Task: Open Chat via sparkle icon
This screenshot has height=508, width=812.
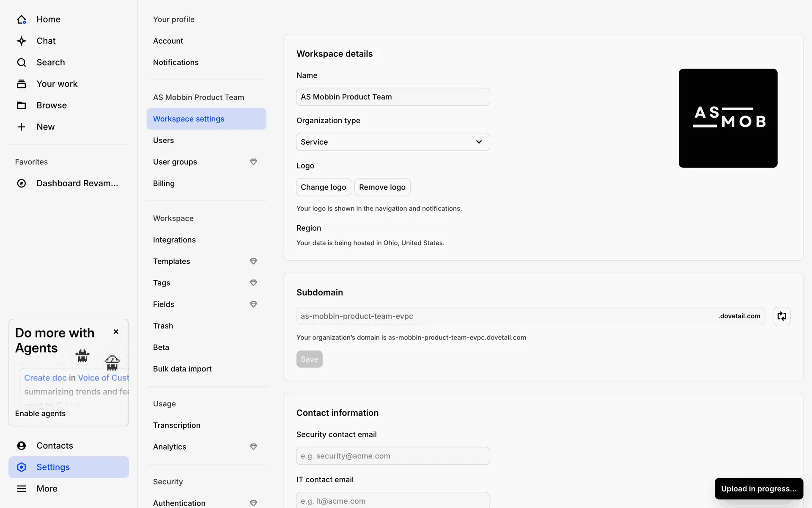Action: click(22, 41)
